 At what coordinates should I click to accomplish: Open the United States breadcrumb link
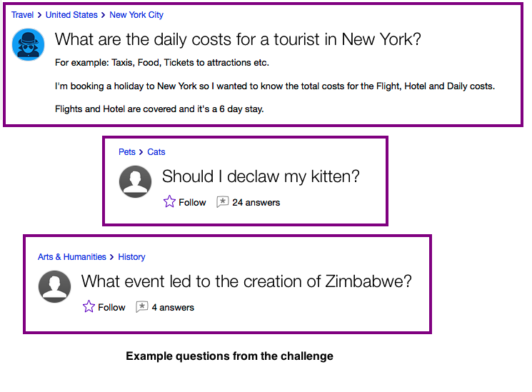pyautogui.click(x=71, y=15)
